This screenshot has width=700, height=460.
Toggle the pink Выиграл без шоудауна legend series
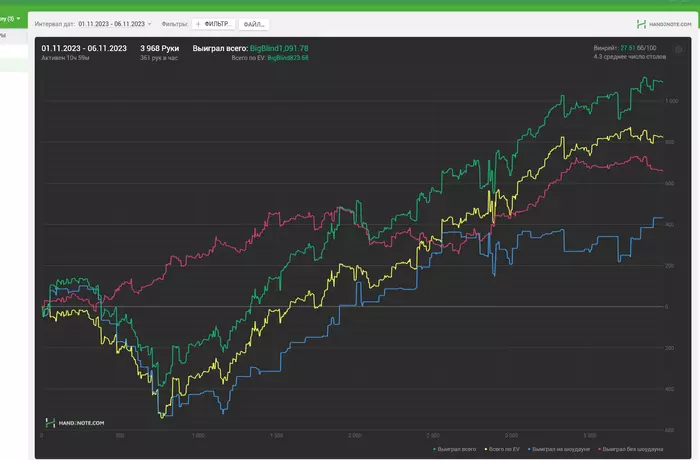pyautogui.click(x=630, y=449)
